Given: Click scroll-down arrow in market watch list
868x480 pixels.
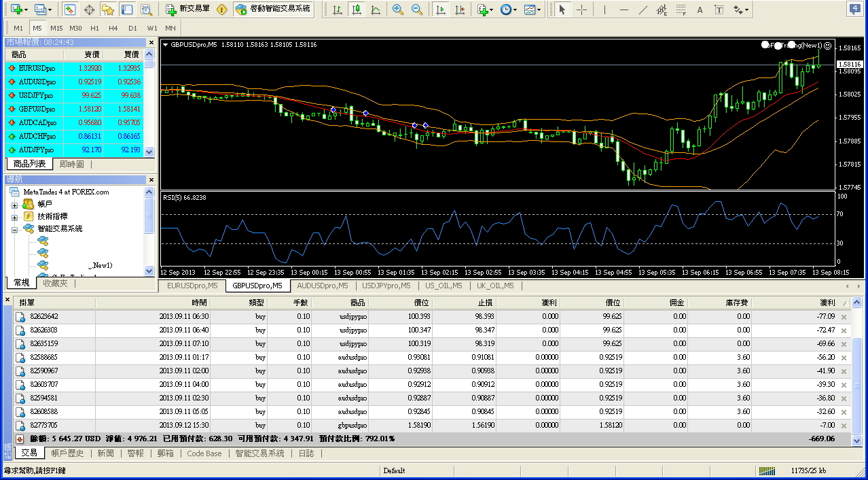Looking at the screenshot, I should pyautogui.click(x=149, y=152).
